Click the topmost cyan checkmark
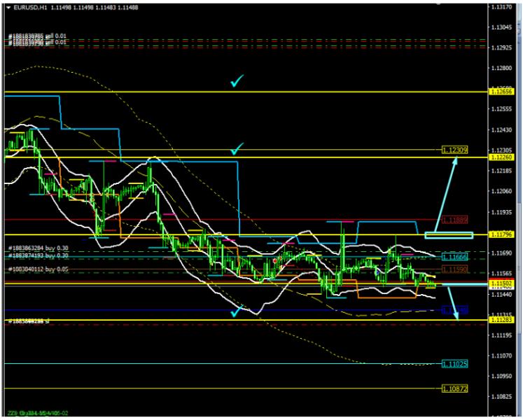523x420 pixels. pyautogui.click(x=237, y=83)
